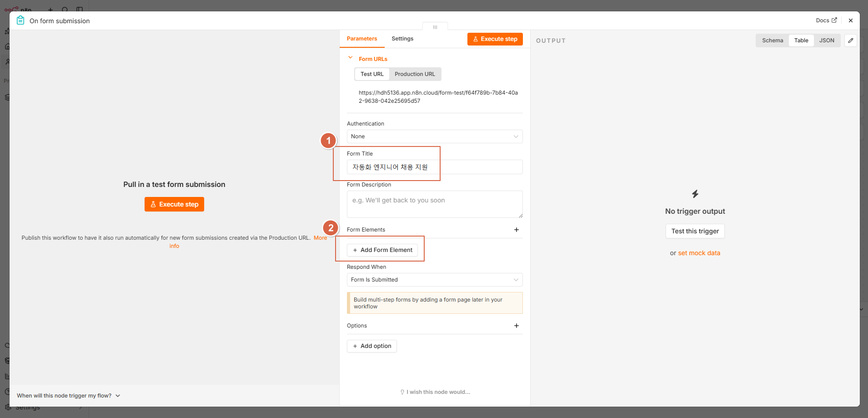
Task: Open the More info link
Action: (x=320, y=238)
